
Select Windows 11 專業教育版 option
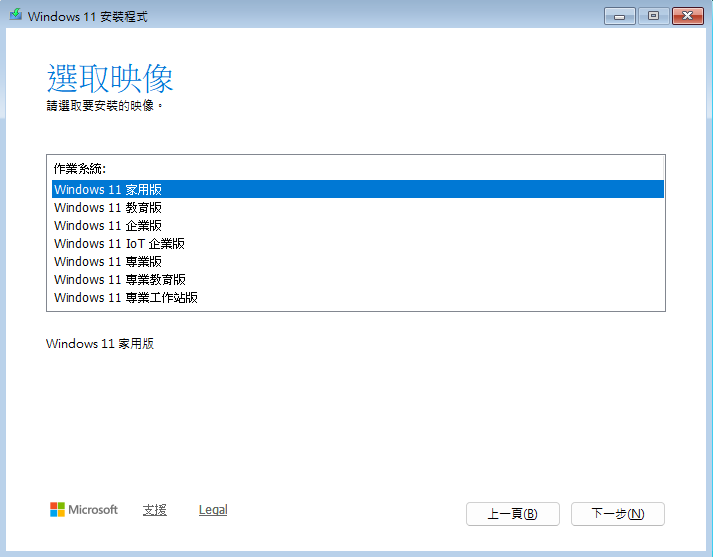pyautogui.click(x=120, y=279)
